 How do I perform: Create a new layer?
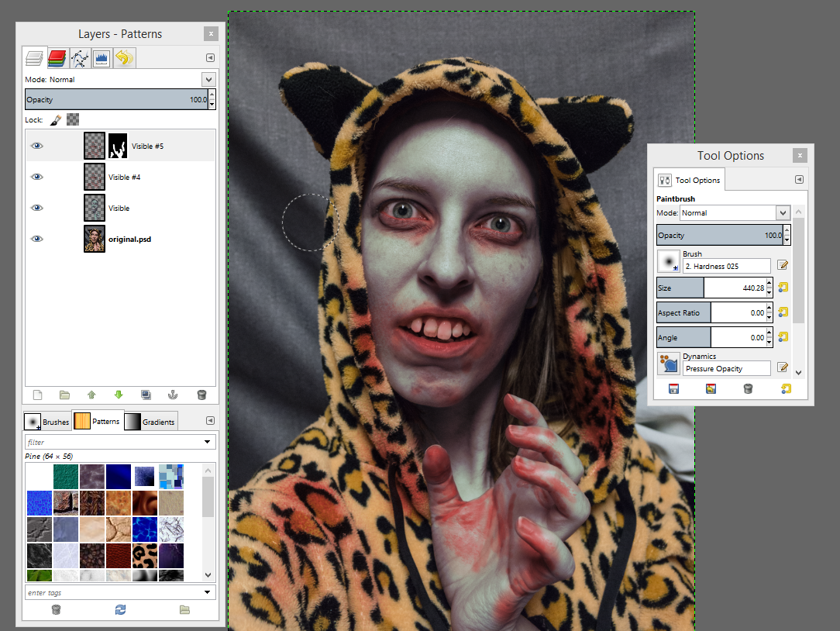(x=36, y=395)
